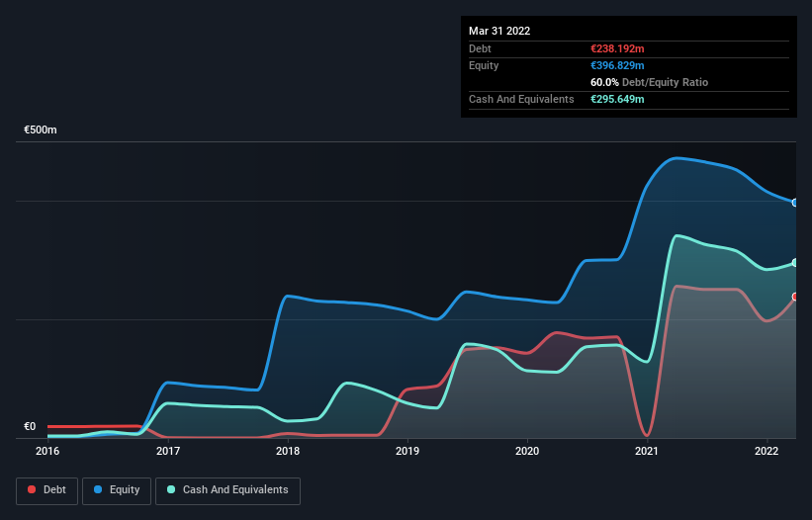
Task: Click the 2022 x-axis label
Action: [x=767, y=451]
